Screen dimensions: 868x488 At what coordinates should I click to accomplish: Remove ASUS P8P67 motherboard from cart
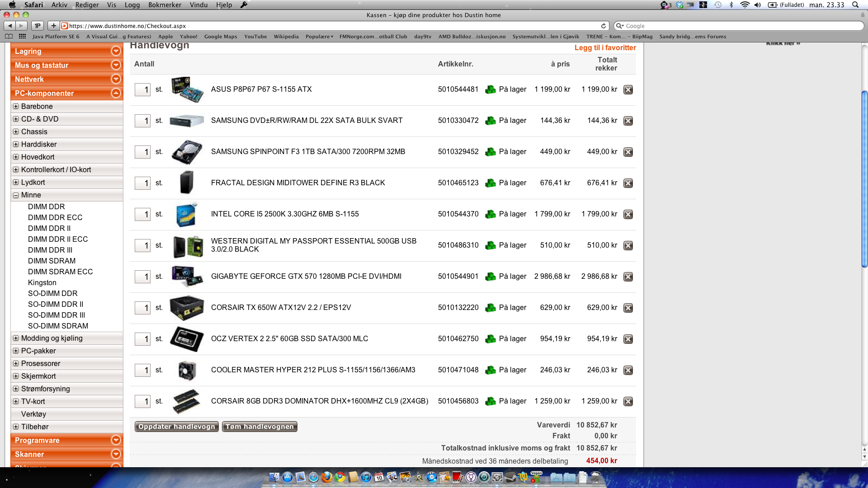[x=628, y=89]
